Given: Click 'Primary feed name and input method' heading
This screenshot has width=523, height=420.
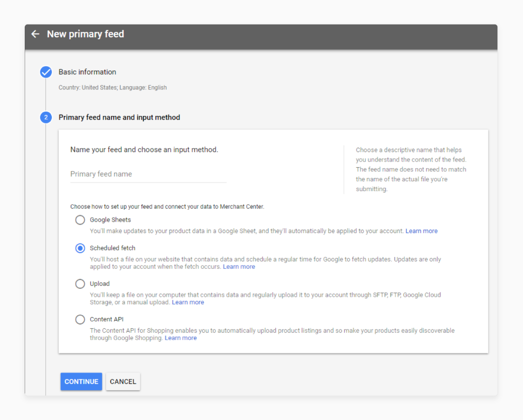Looking at the screenshot, I should (119, 117).
